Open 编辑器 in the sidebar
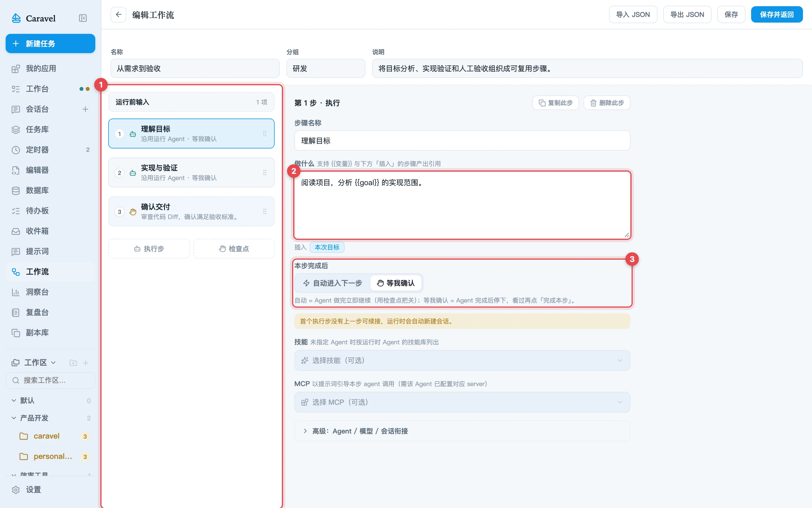 (x=50, y=170)
